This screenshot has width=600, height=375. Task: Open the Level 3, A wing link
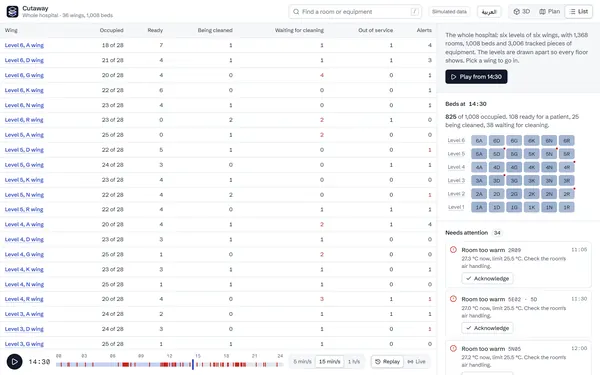[24, 314]
